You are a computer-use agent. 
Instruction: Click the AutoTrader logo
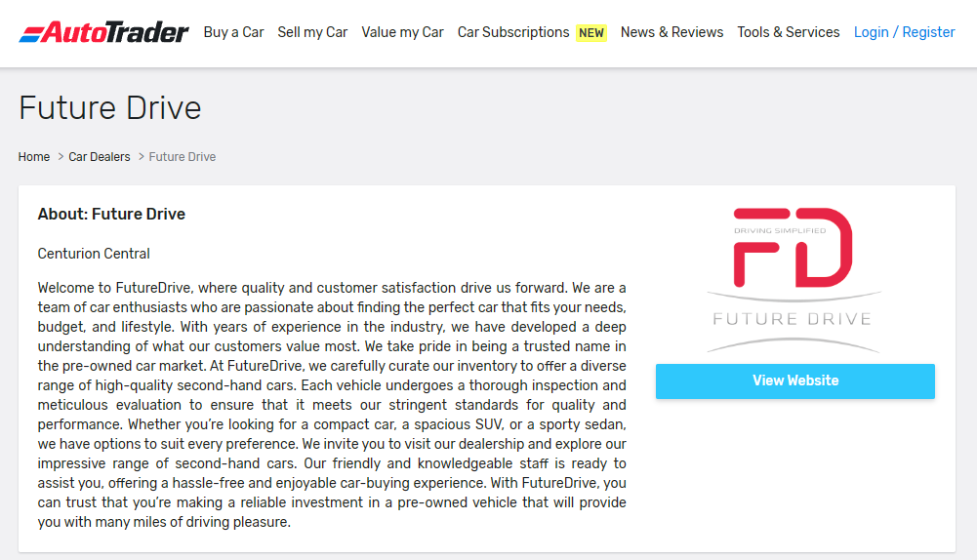[103, 32]
